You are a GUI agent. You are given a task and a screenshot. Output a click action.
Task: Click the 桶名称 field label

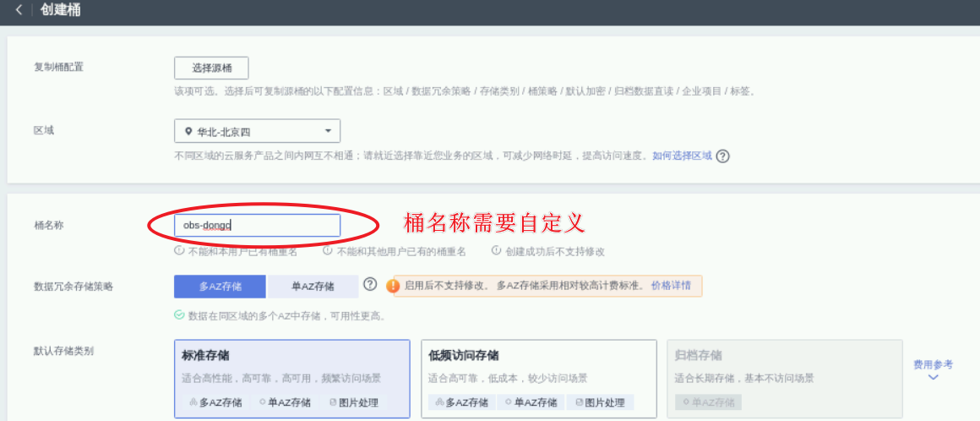[49, 225]
